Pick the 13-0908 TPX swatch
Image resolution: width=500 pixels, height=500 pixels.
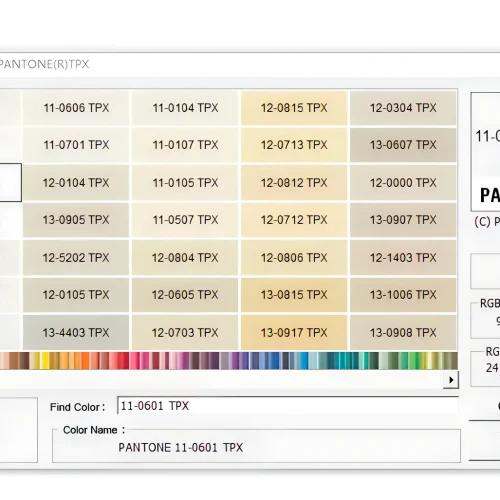click(403, 333)
